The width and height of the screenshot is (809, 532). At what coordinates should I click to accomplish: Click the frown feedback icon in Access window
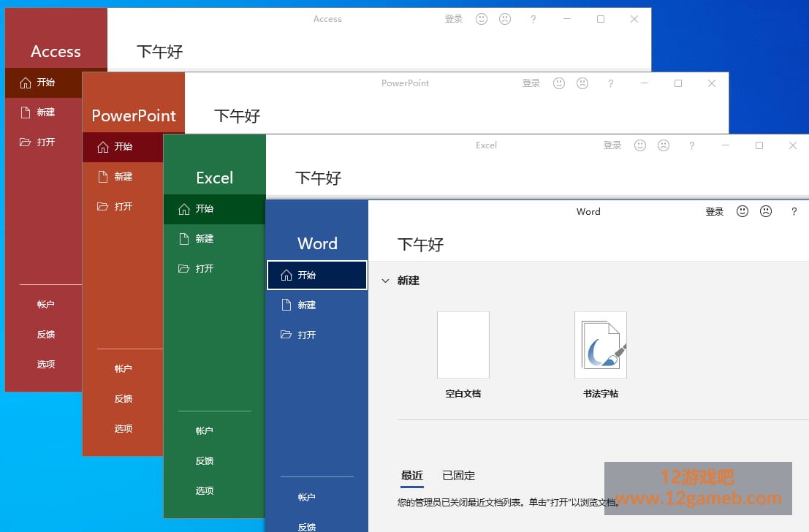(505, 19)
